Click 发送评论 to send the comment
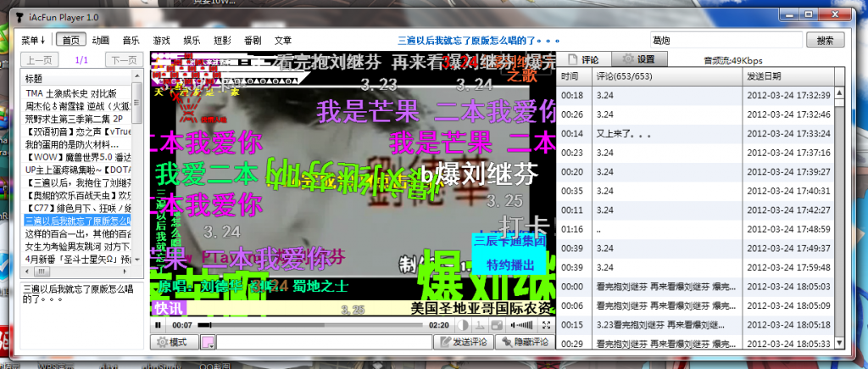Viewport: 868px width, 369px height. pyautogui.click(x=464, y=342)
